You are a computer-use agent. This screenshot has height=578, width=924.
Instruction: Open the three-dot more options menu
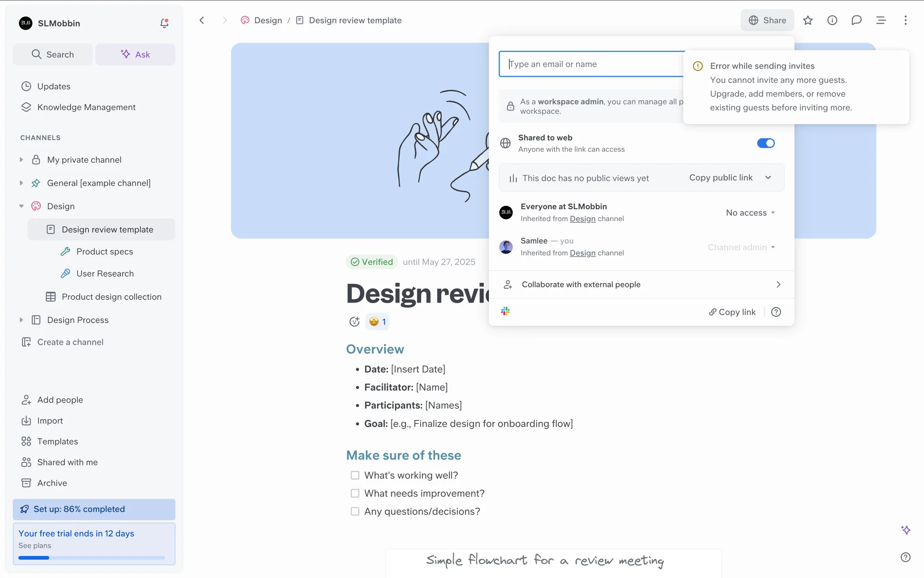coord(905,20)
